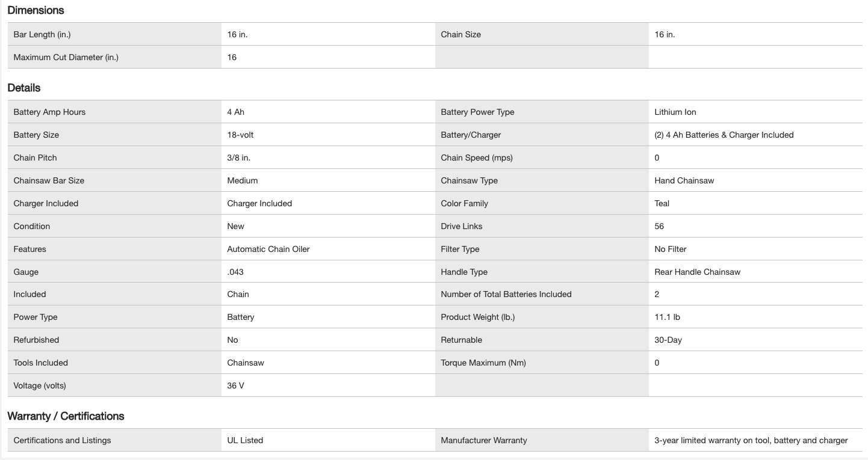Click the Details section heading
The image size is (868, 460).
24,88
